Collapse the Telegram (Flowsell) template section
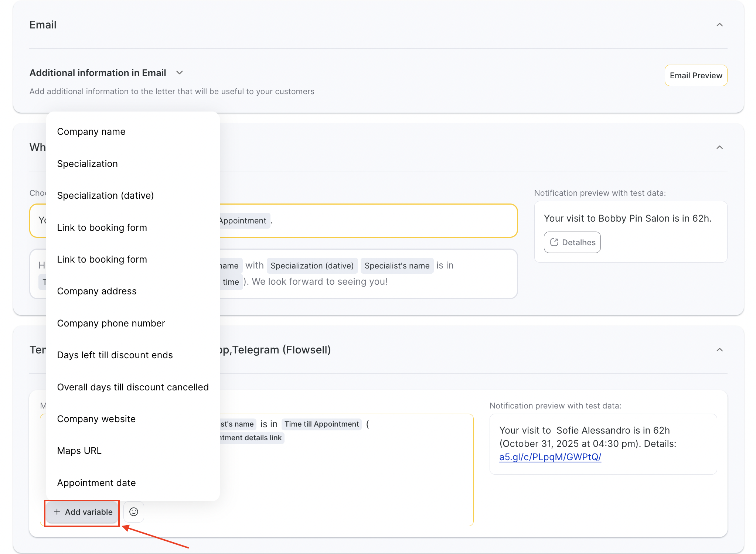Viewport: 756px width, 554px height. [719, 350]
